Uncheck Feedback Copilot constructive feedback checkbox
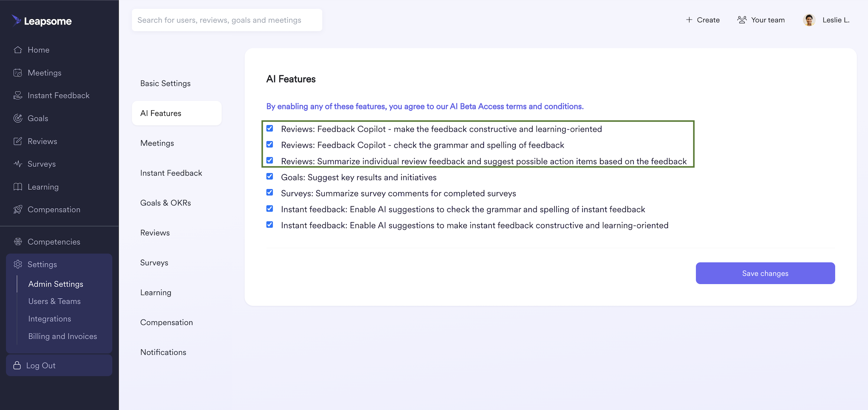 point(270,128)
